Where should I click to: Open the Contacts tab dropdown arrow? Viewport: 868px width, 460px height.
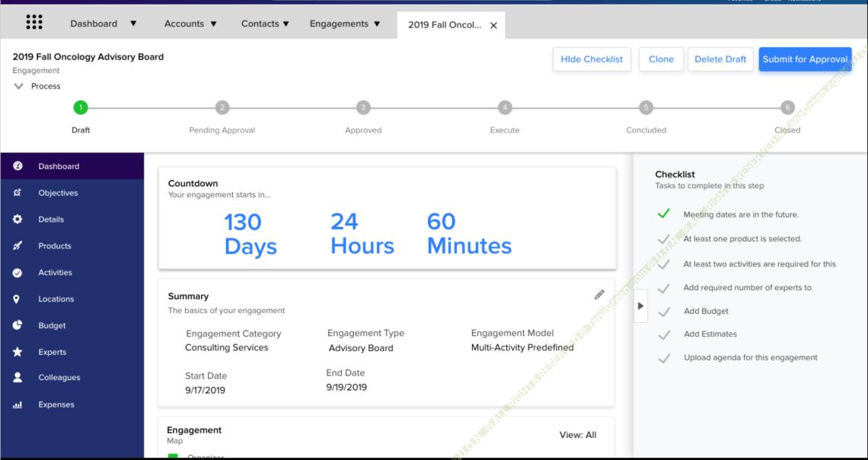click(286, 24)
